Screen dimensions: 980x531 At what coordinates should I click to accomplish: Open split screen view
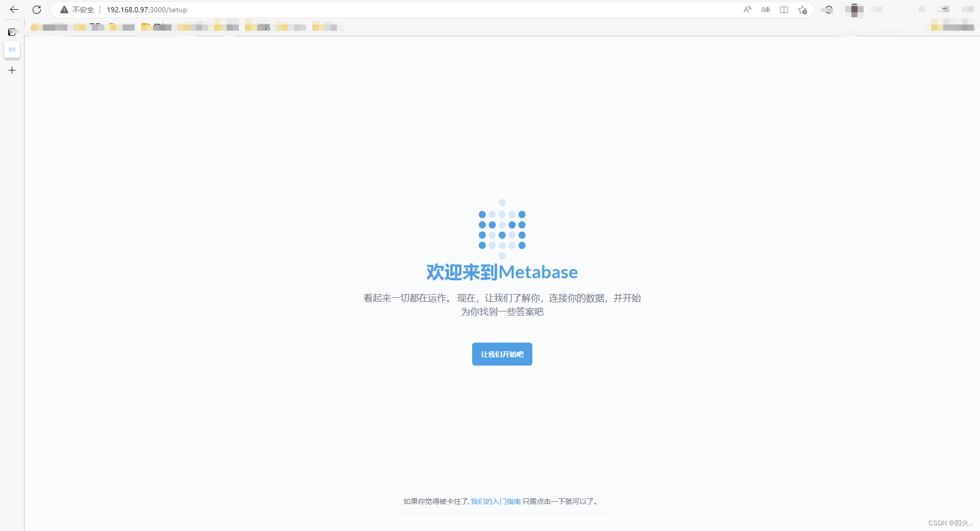click(x=783, y=9)
